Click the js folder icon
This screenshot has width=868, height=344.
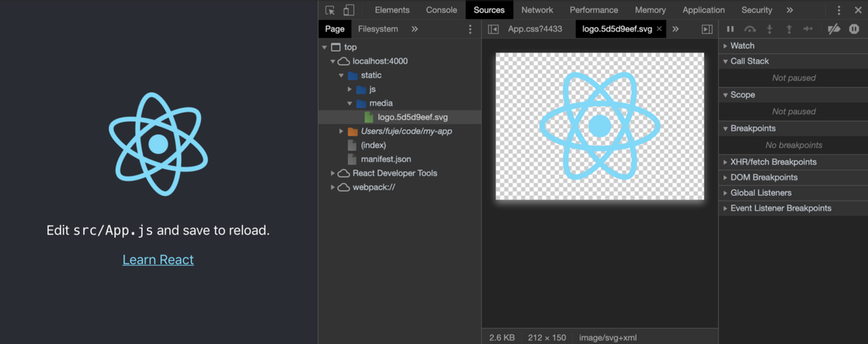tap(361, 90)
